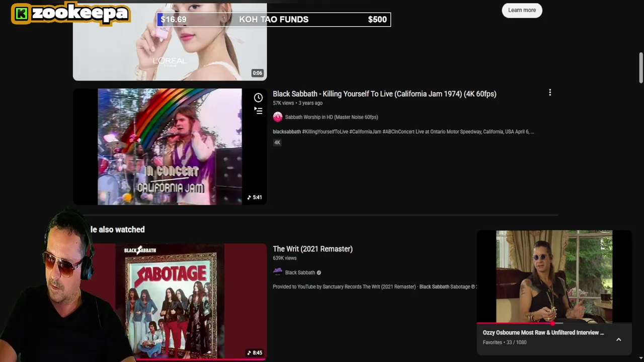Click Favorites 33 / 1080 playlist text
This screenshot has width=644, height=362.
point(505,342)
